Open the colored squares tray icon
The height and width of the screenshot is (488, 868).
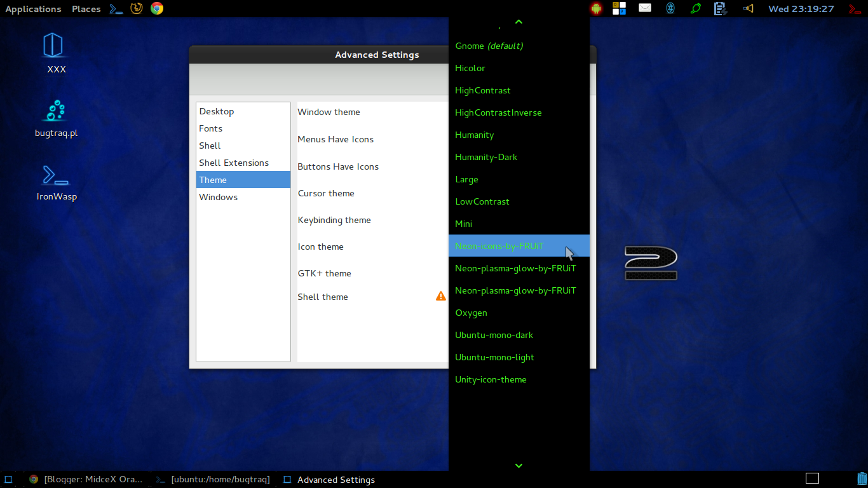coord(619,9)
